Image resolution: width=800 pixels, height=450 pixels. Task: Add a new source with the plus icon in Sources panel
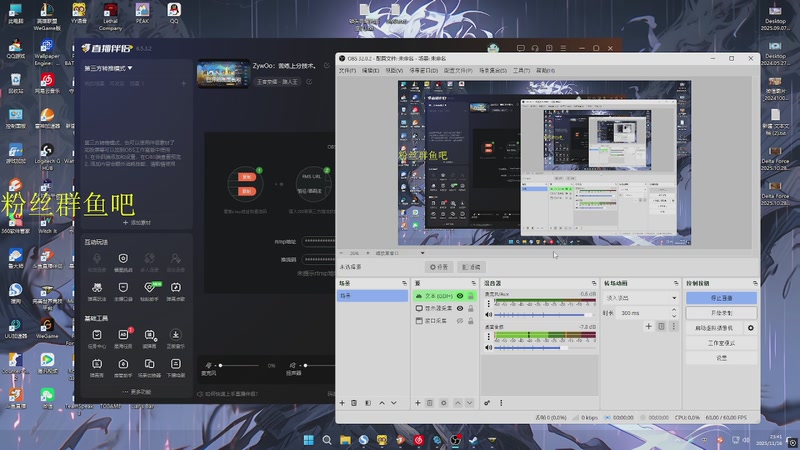pyautogui.click(x=417, y=403)
